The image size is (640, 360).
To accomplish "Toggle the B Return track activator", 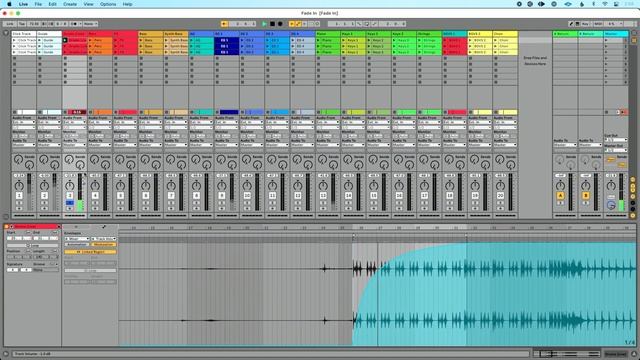I will pyautogui.click(x=585, y=196).
